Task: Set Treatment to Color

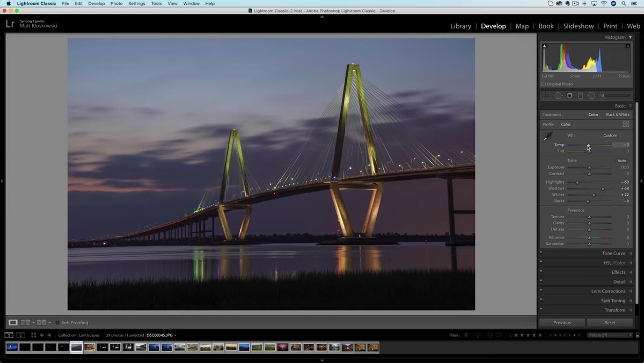Action: (593, 114)
